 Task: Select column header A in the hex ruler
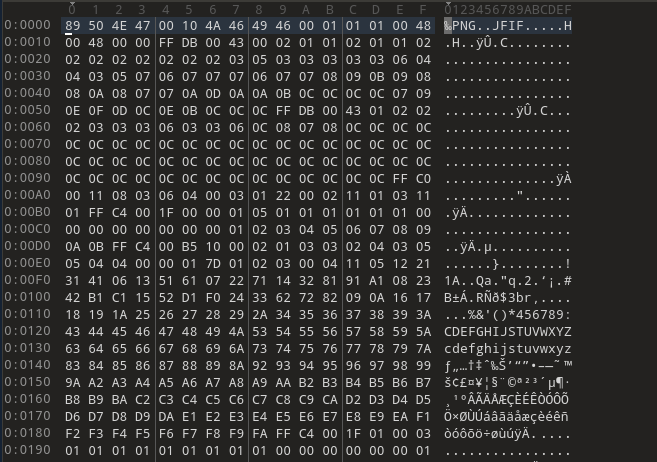[x=306, y=10]
